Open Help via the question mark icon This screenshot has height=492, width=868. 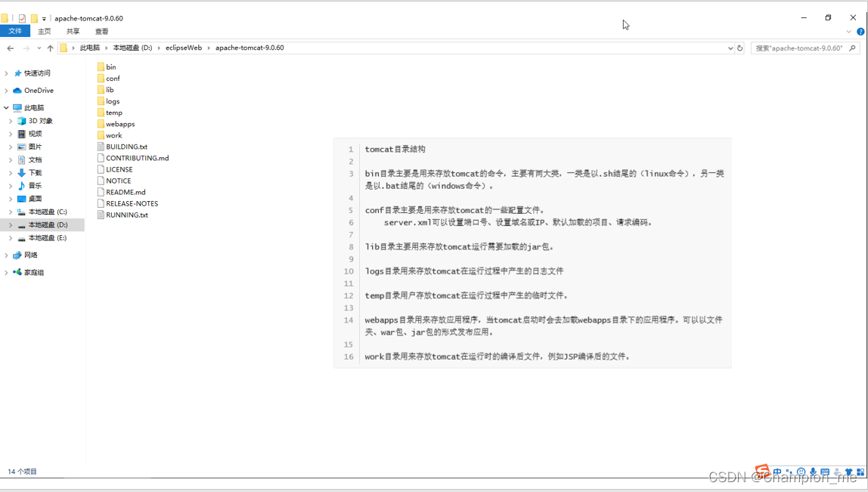[860, 31]
